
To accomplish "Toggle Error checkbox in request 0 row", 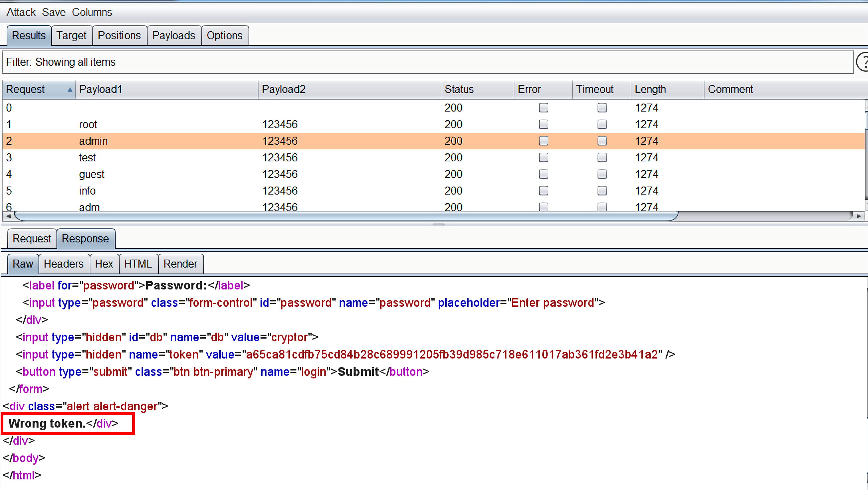I will click(x=544, y=108).
